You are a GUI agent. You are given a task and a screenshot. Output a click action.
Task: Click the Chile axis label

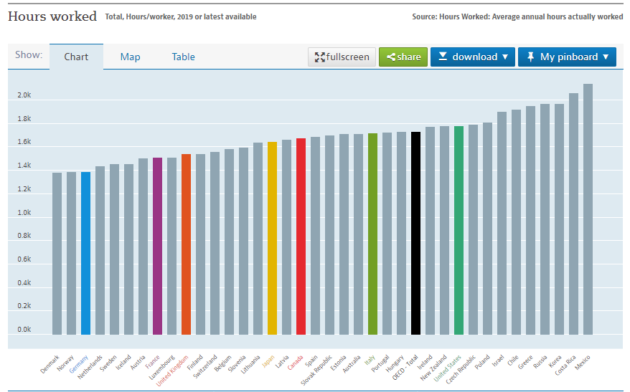513,360
